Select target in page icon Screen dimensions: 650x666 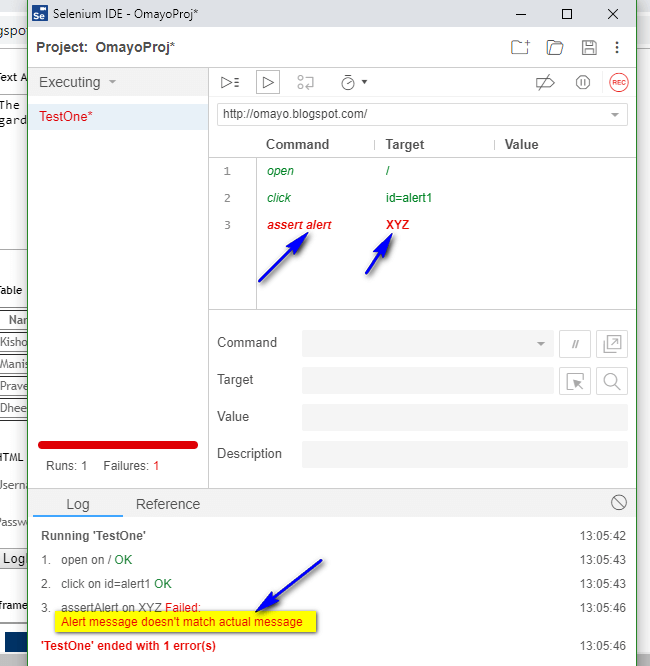point(575,381)
